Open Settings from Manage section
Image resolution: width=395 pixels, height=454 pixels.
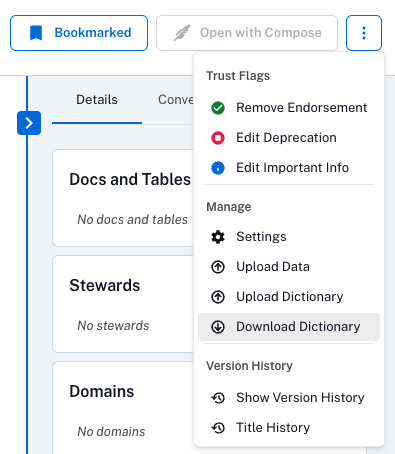click(289, 237)
